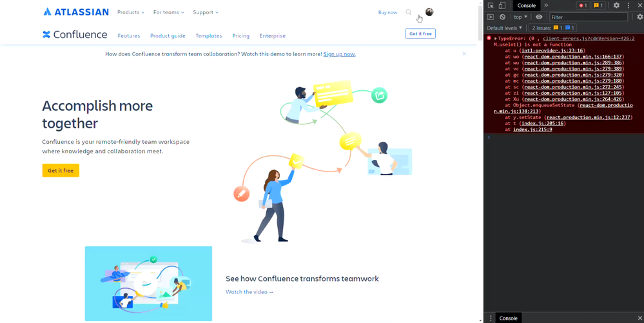Open the Product guide nav item
Screen dimensions: 644x323
point(168,35)
